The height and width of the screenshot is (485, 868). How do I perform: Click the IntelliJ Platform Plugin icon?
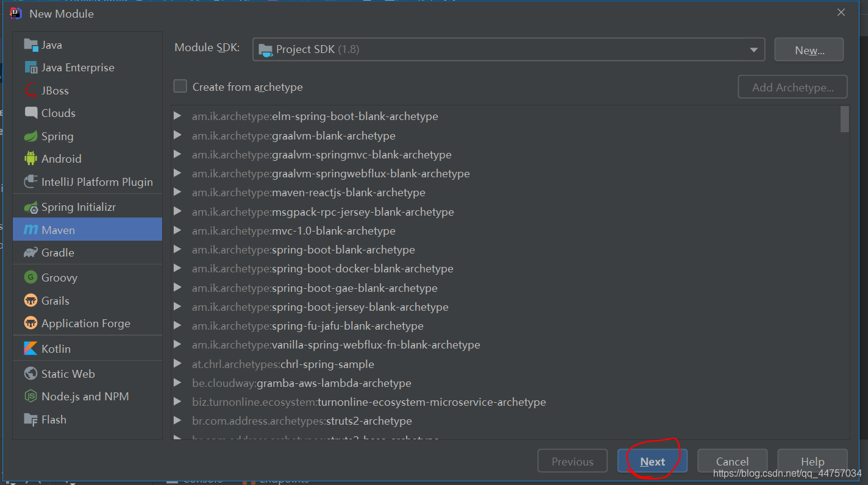(x=31, y=182)
